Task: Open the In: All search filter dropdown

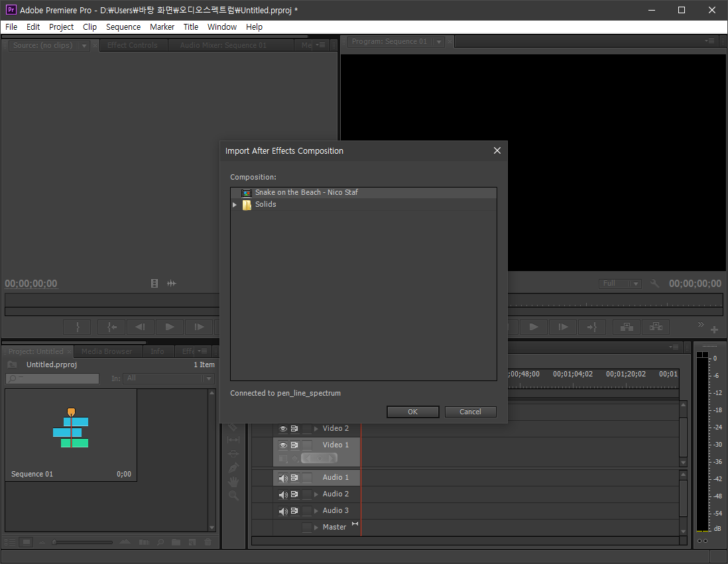Action: coord(168,378)
